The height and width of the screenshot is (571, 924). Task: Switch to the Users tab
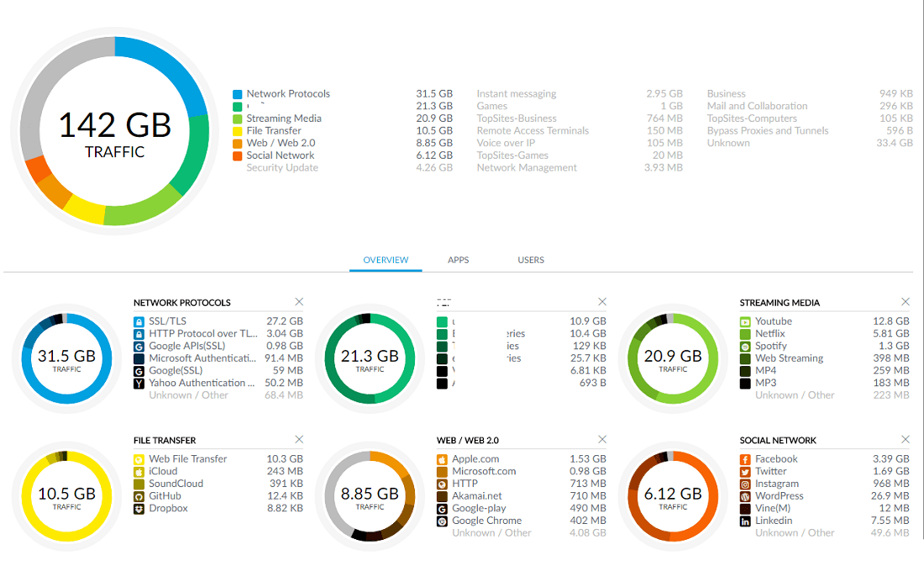pos(531,259)
